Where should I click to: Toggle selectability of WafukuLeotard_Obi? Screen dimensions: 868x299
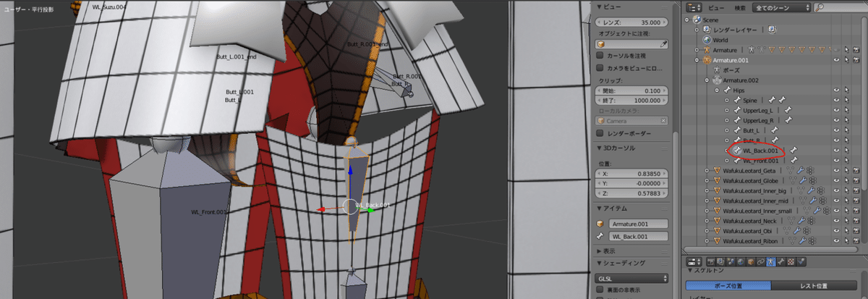(x=848, y=230)
